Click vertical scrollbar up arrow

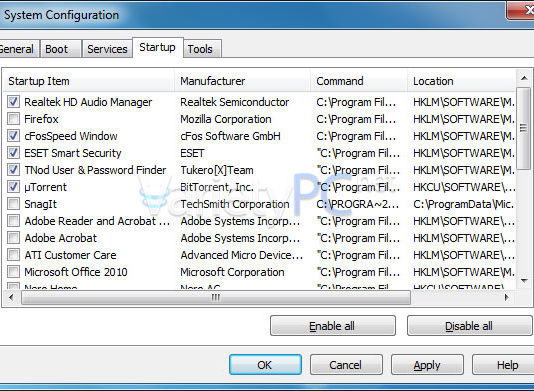[x=524, y=78]
